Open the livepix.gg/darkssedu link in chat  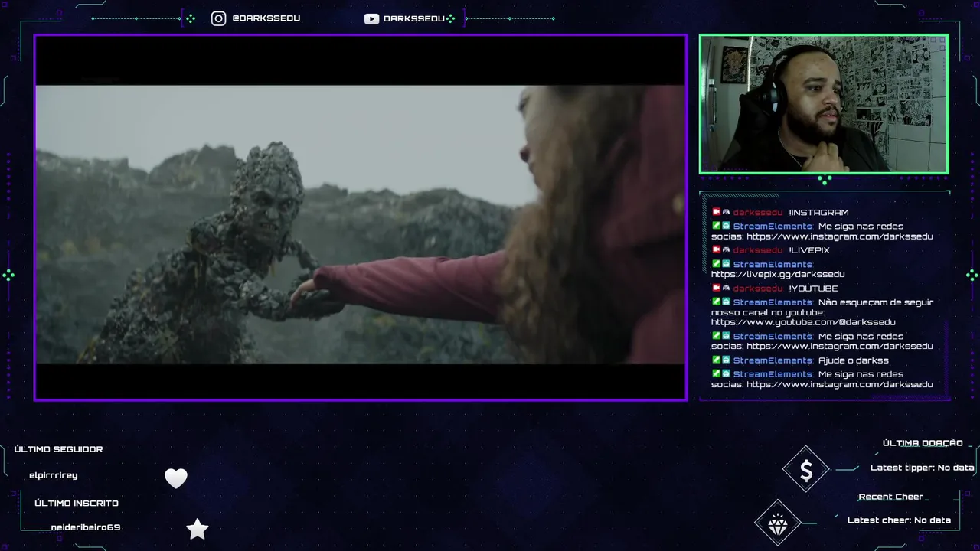point(778,274)
